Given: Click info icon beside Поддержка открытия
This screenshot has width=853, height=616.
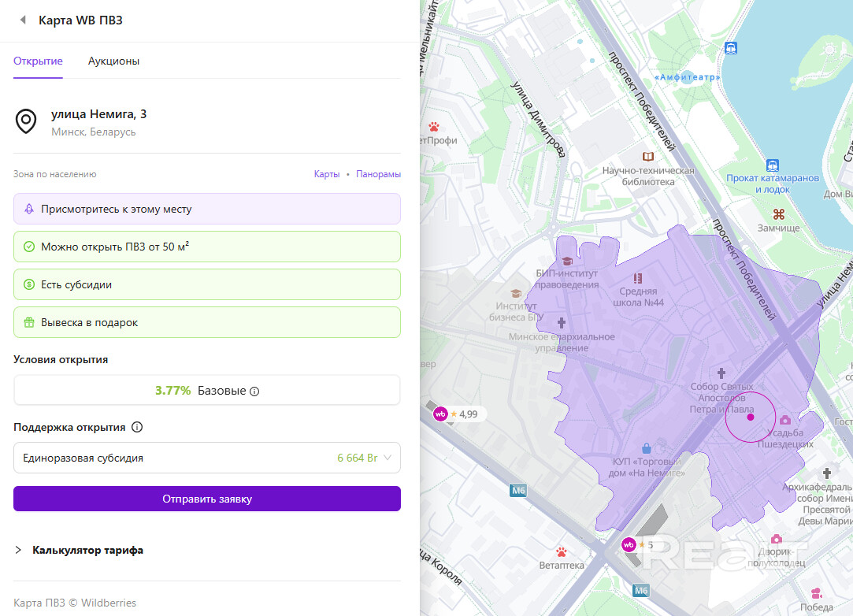Looking at the screenshot, I should (137, 428).
